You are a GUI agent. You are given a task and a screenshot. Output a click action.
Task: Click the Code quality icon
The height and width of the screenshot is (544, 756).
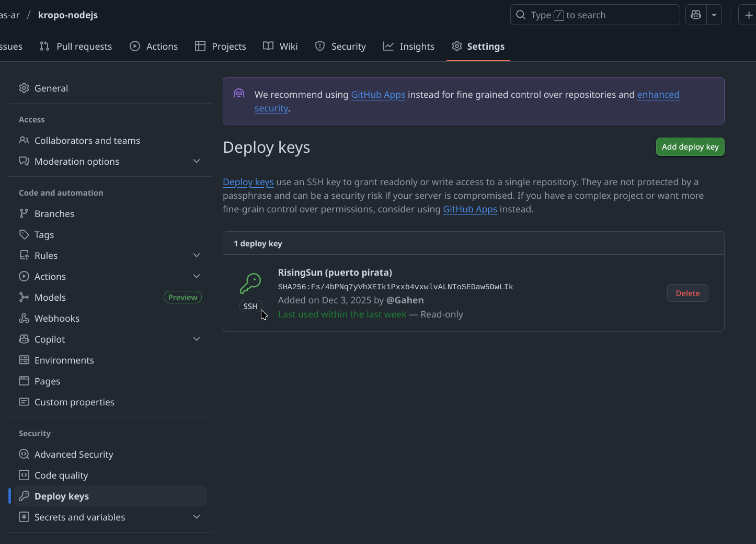[24, 475]
